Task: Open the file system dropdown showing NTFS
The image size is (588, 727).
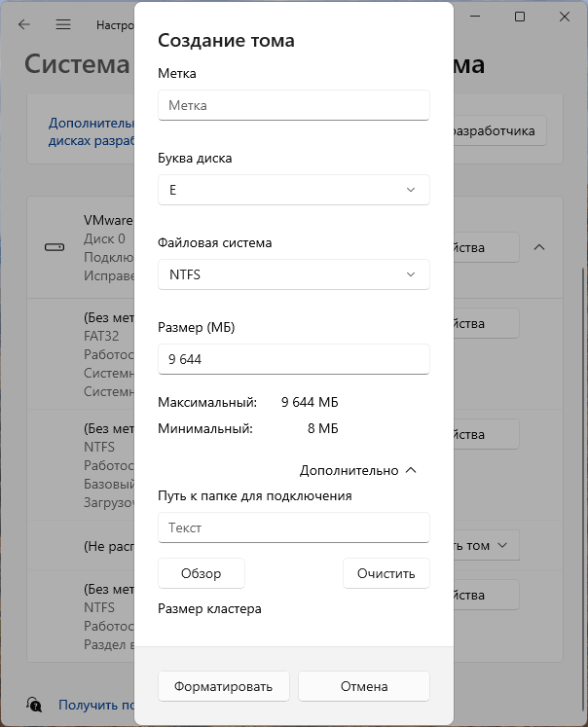Action: 293,274
